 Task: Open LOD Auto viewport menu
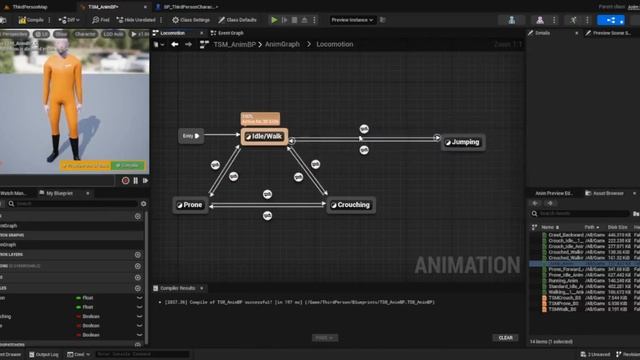113,34
